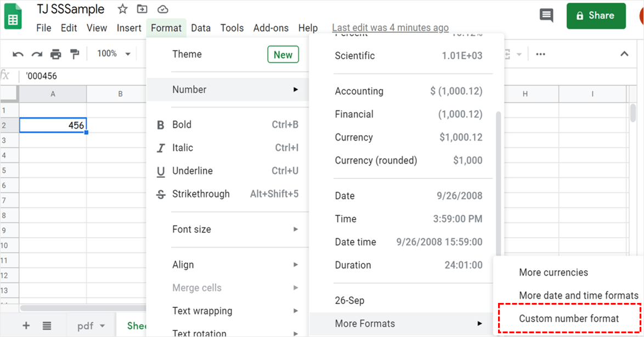Star the TJ SSSample document
This screenshot has height=337, width=644.
tap(123, 9)
